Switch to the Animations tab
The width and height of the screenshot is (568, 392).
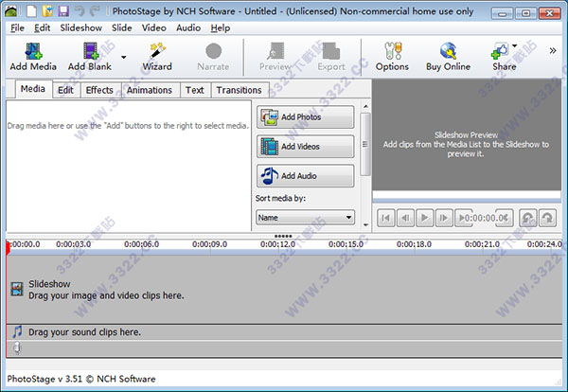pyautogui.click(x=150, y=90)
